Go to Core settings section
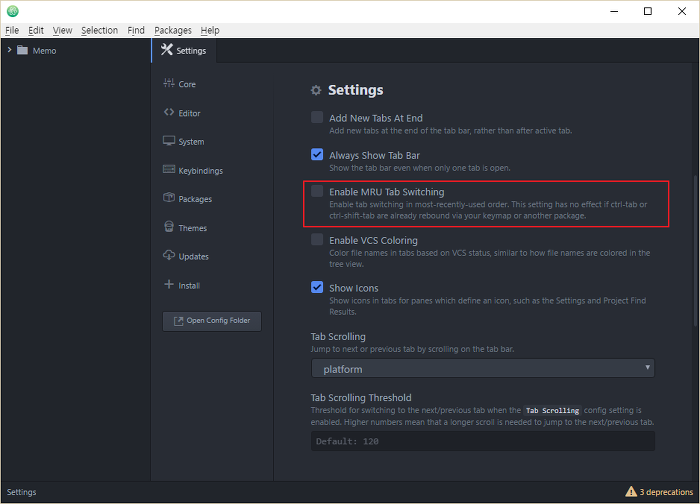Image resolution: width=700 pixels, height=504 pixels. 187,84
